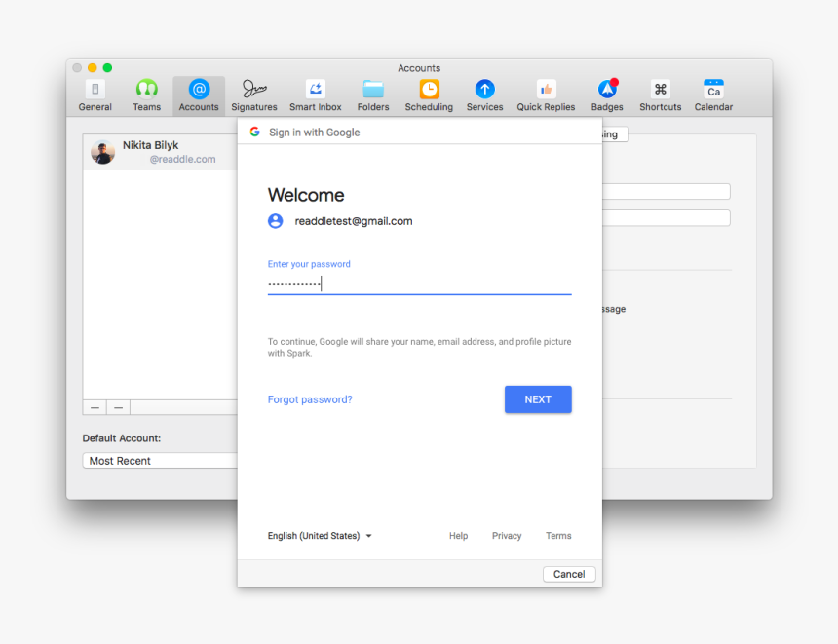
Task: Open the English (United States) language dropdown
Action: point(320,536)
